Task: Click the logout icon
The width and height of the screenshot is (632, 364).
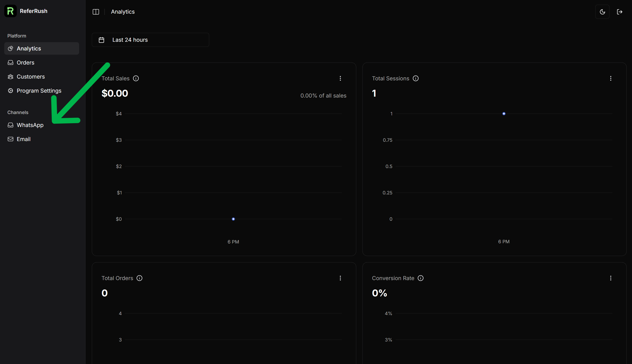Action: [x=619, y=12]
